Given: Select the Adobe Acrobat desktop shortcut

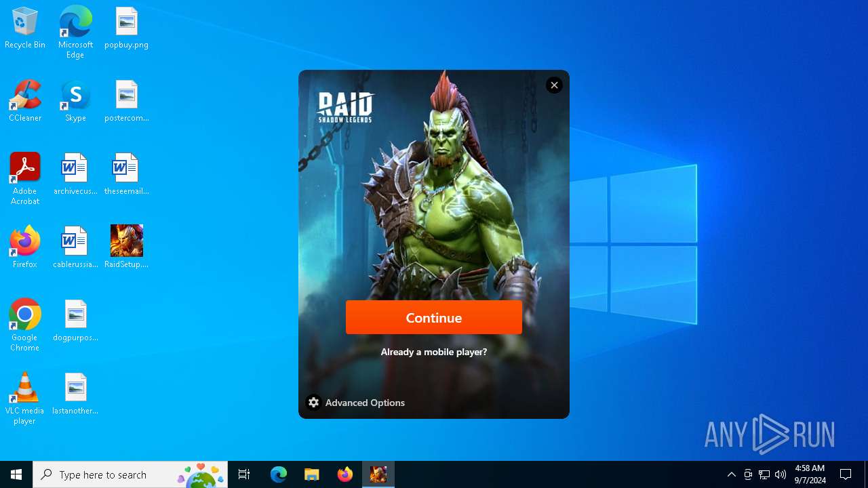Looking at the screenshot, I should click(x=25, y=179).
